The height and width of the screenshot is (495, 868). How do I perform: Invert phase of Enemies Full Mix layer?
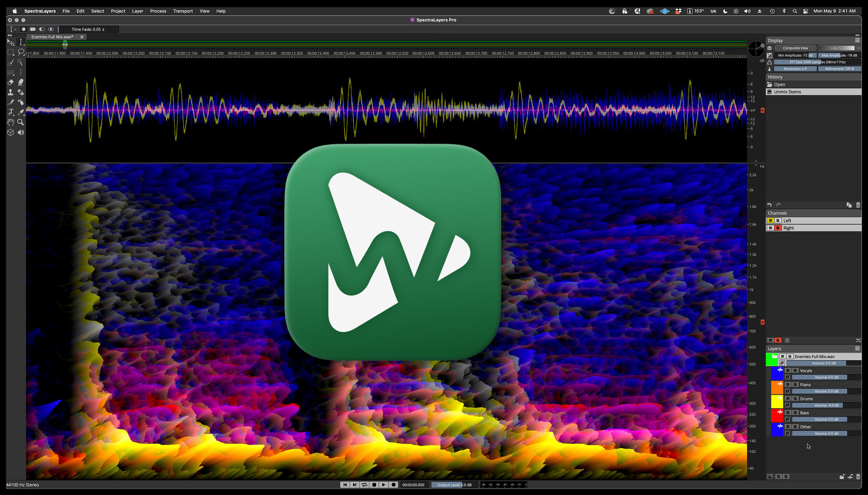click(x=782, y=363)
